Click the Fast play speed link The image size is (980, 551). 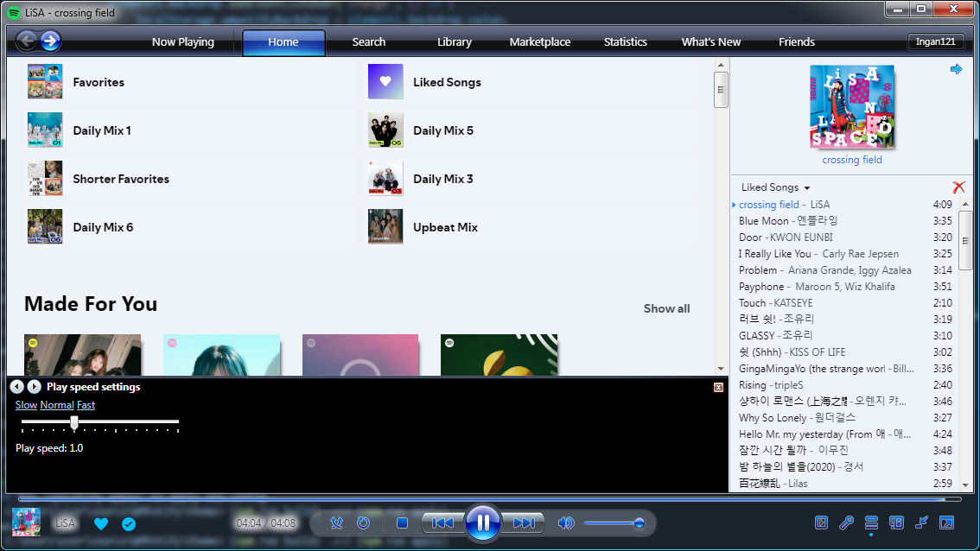point(86,405)
